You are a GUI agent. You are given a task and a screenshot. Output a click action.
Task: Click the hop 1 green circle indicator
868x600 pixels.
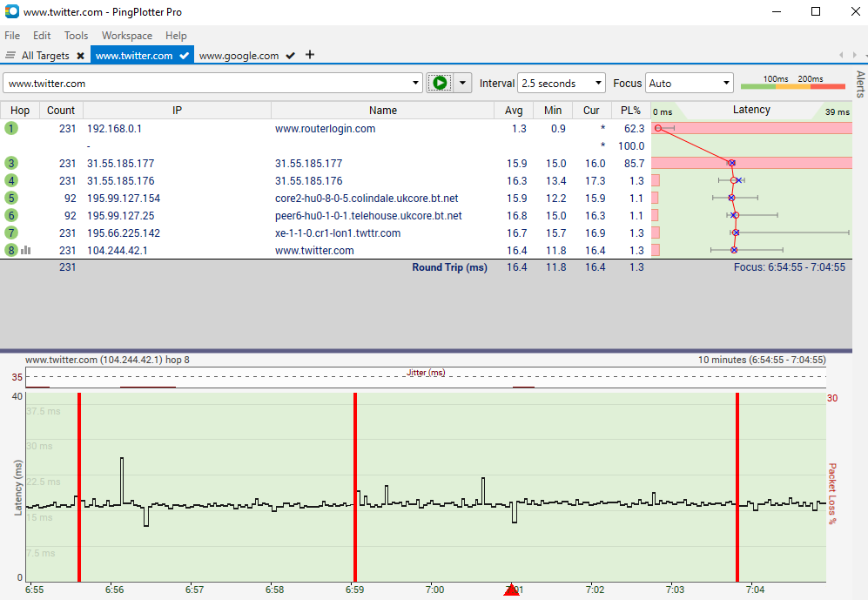pos(10,128)
